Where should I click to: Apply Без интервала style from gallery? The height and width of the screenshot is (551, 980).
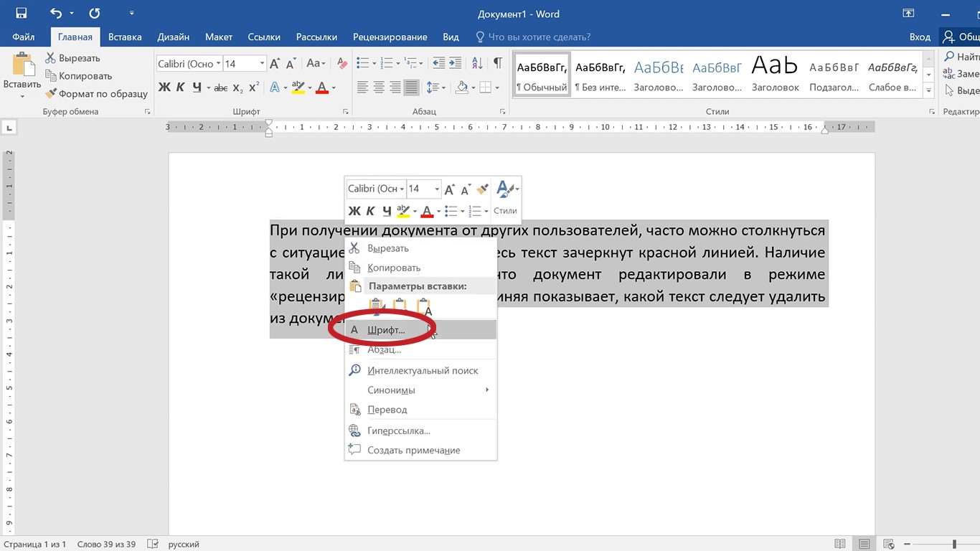600,75
